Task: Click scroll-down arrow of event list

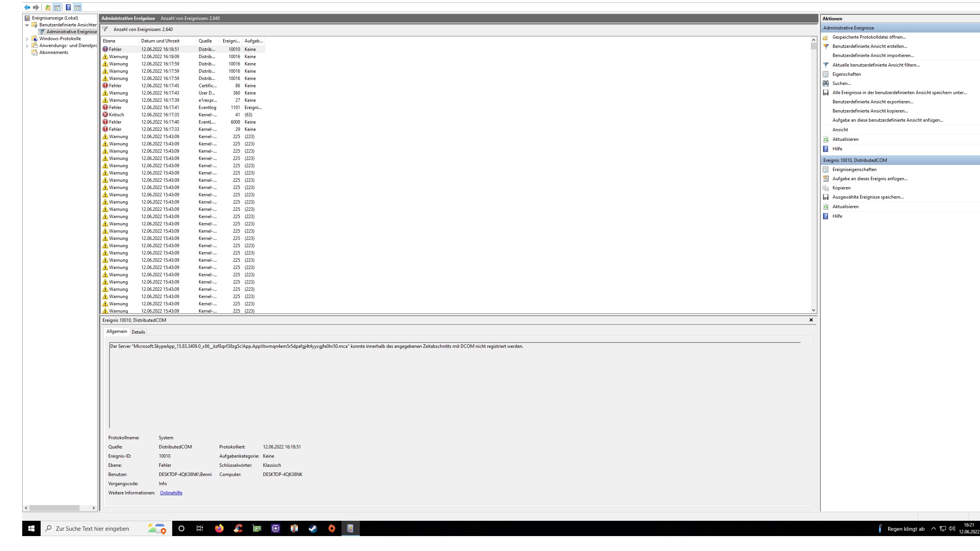Action: click(813, 310)
